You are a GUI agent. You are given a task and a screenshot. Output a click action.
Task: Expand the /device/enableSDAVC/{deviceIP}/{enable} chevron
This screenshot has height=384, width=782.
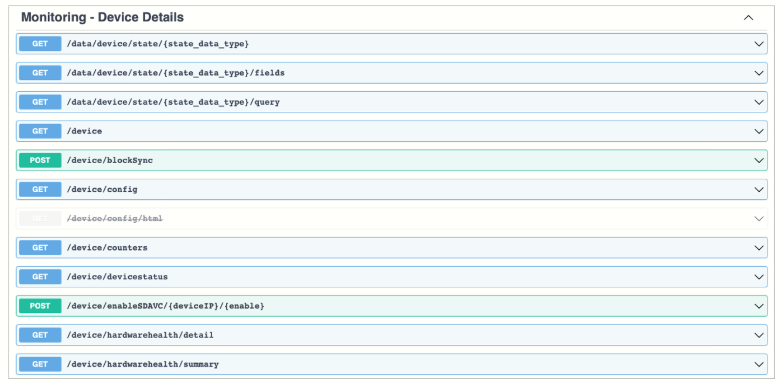coord(759,306)
